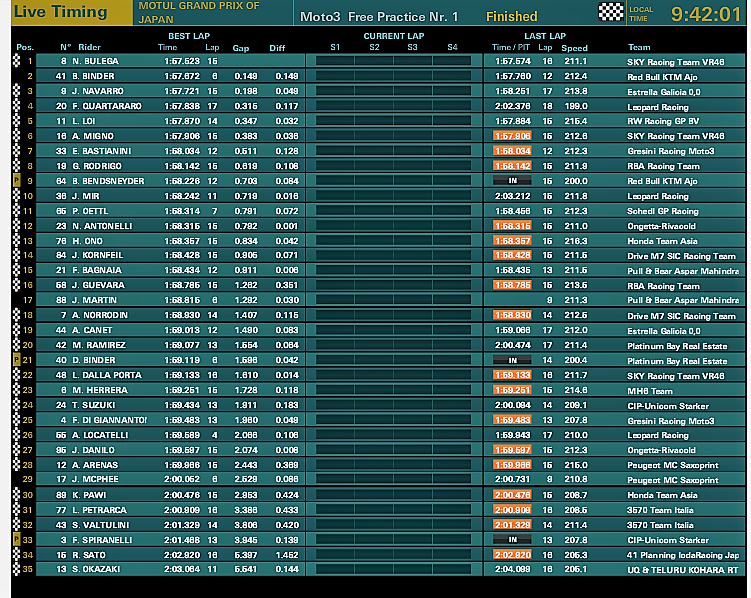The image size is (751, 598).
Task: Click highlighted last lap 1:58.034 for Bastianini
Action: point(512,151)
